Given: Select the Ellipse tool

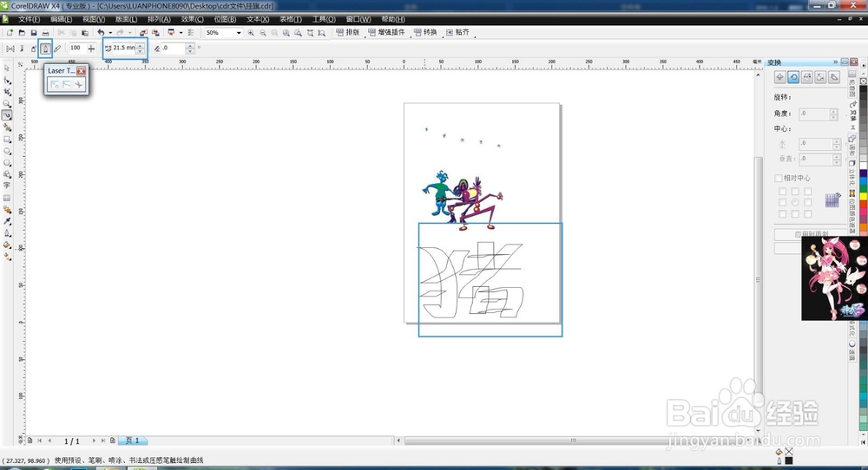Looking at the screenshot, I should (x=7, y=151).
